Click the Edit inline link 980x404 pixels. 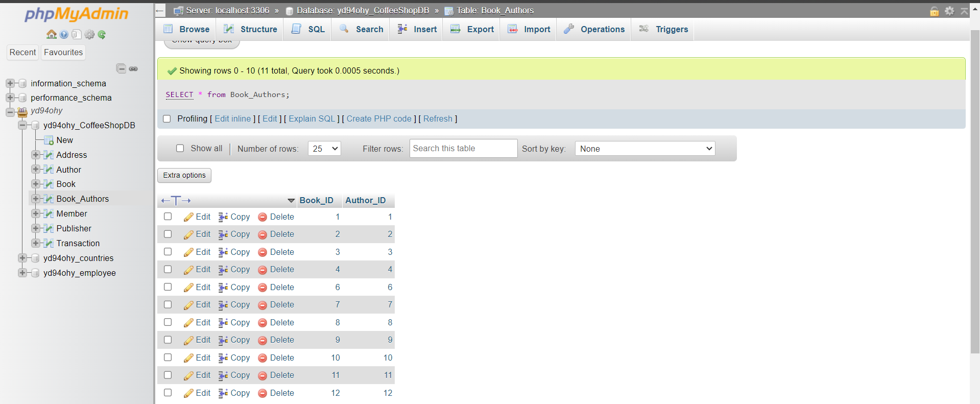click(x=233, y=118)
